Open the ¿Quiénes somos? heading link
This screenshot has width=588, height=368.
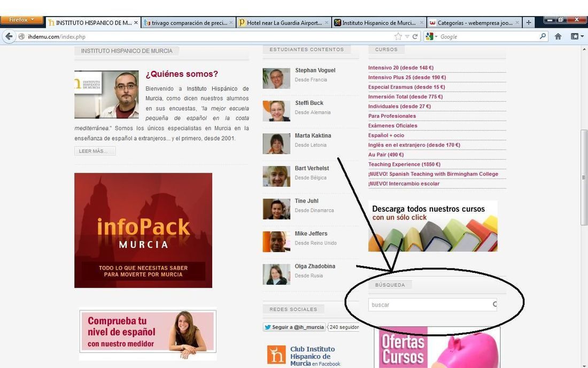pos(182,74)
